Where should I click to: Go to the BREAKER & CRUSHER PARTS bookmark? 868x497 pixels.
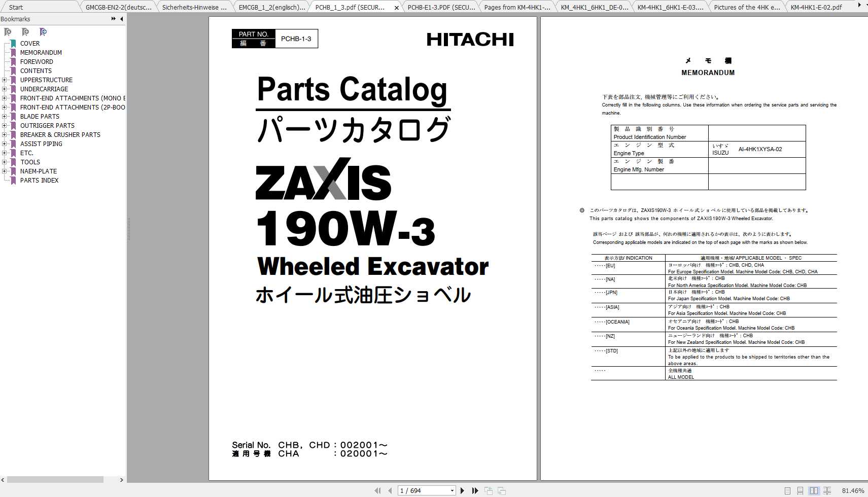60,134
